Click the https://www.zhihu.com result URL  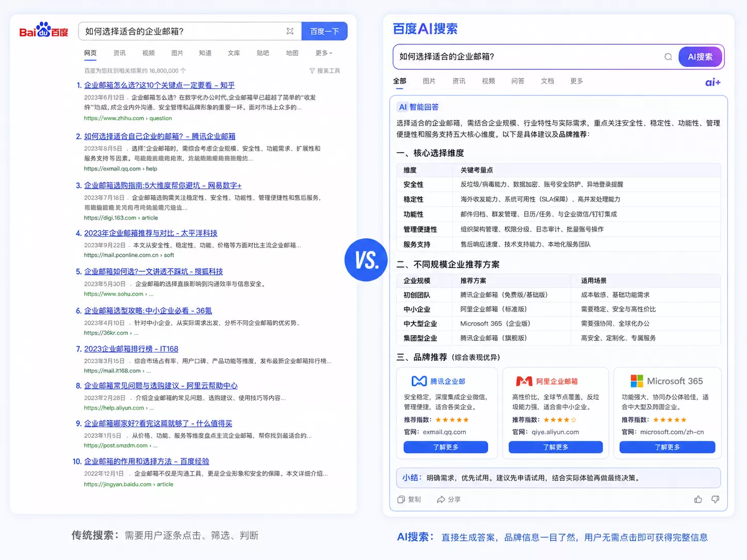pos(128,118)
